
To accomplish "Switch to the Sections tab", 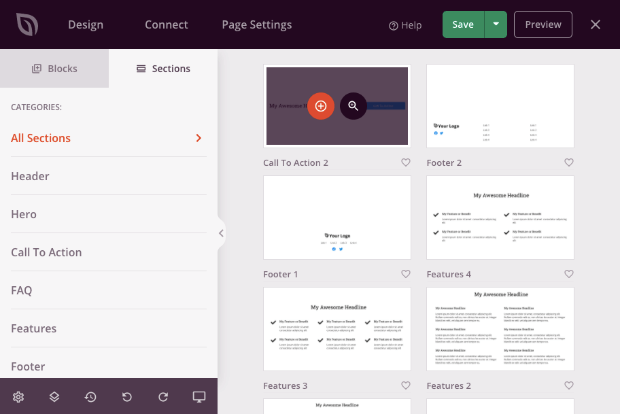I will point(163,68).
